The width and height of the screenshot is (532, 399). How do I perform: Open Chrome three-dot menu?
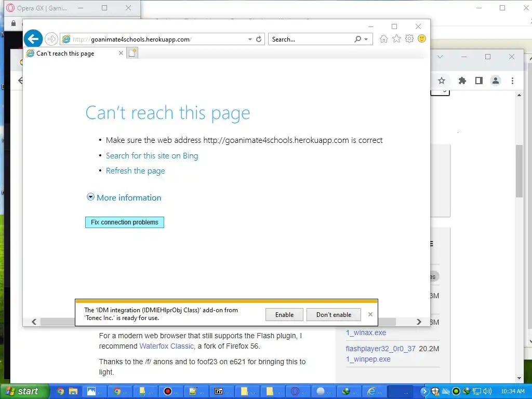[512, 81]
